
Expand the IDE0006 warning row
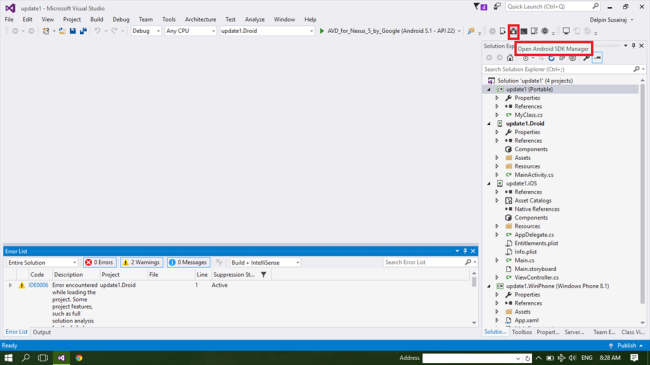click(10, 285)
